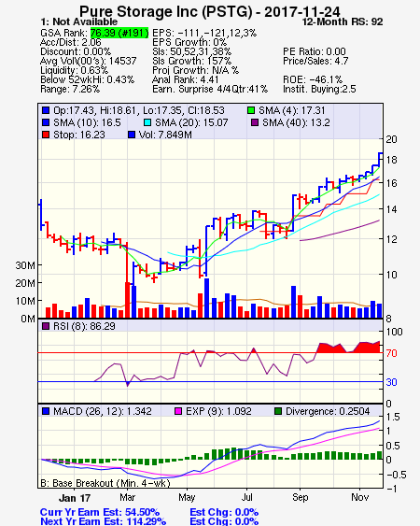
Task: Click the '1: Not Available' text
Action: (x=79, y=21)
